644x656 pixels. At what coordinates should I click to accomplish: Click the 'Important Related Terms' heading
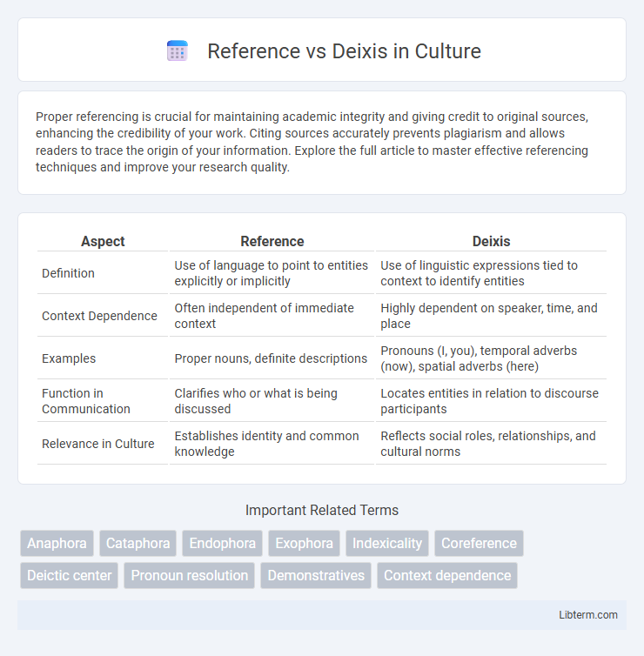pos(322,510)
